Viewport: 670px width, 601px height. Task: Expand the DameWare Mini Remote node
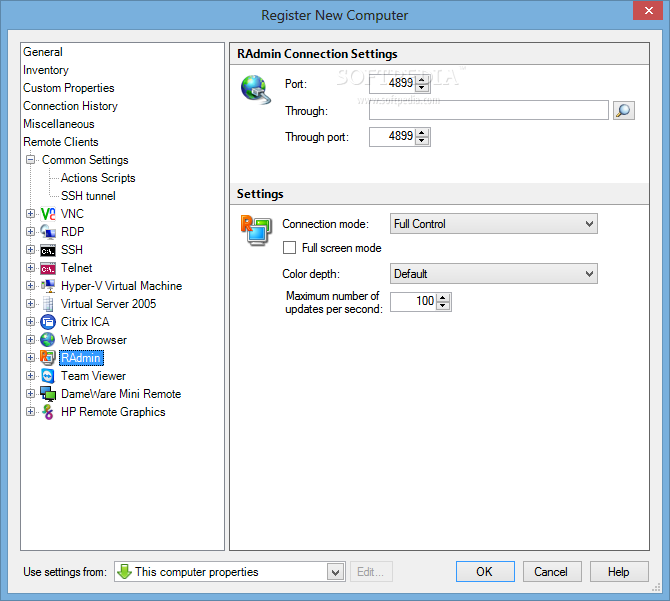point(30,393)
